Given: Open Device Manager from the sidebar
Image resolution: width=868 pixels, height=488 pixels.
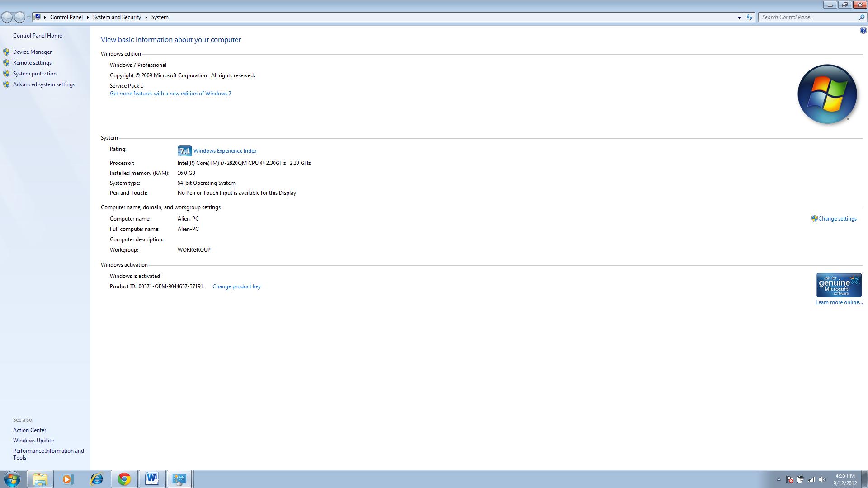Looking at the screenshot, I should (32, 52).
